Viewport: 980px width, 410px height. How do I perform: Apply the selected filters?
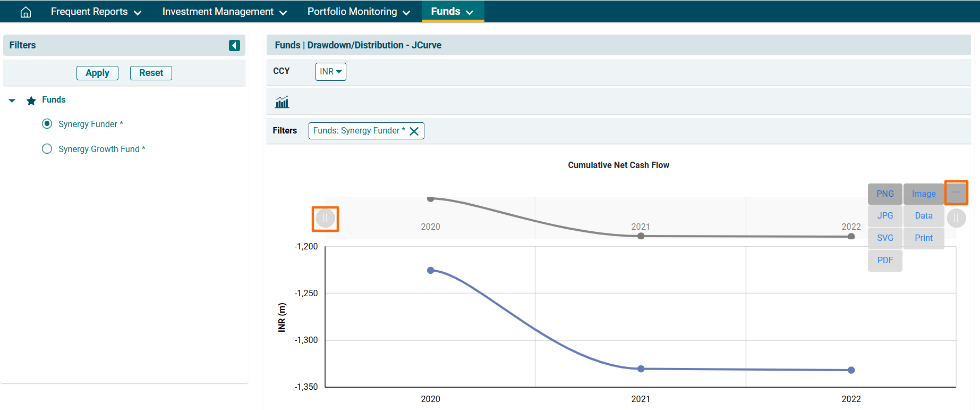[x=97, y=73]
